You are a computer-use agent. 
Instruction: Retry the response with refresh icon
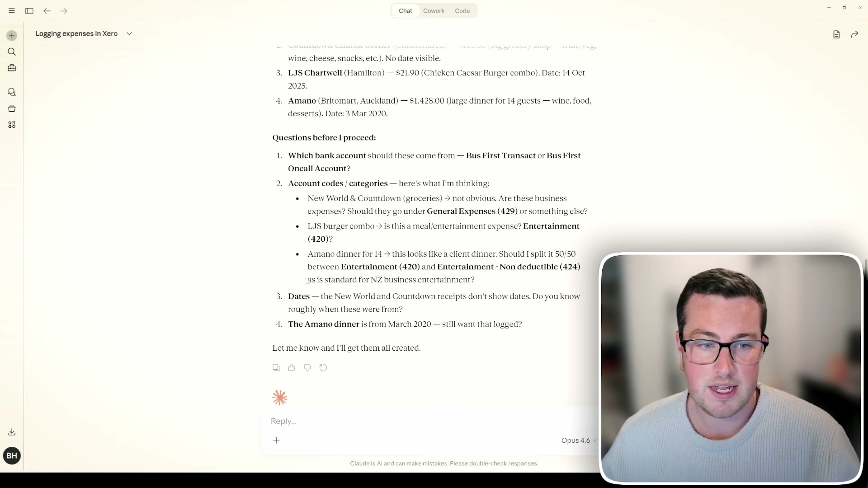323,368
